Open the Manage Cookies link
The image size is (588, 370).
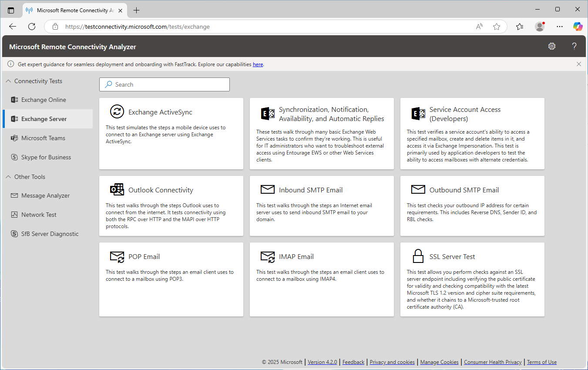point(440,362)
